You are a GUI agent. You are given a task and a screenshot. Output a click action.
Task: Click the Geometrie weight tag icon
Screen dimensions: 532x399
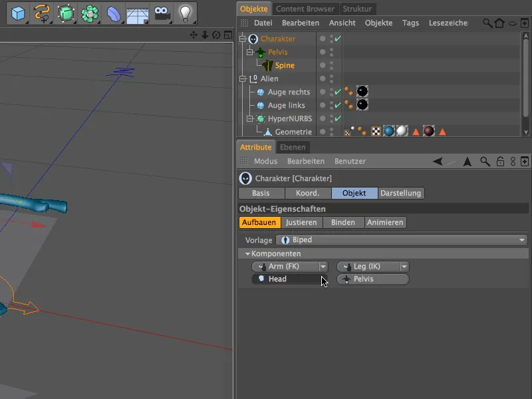[348, 131]
